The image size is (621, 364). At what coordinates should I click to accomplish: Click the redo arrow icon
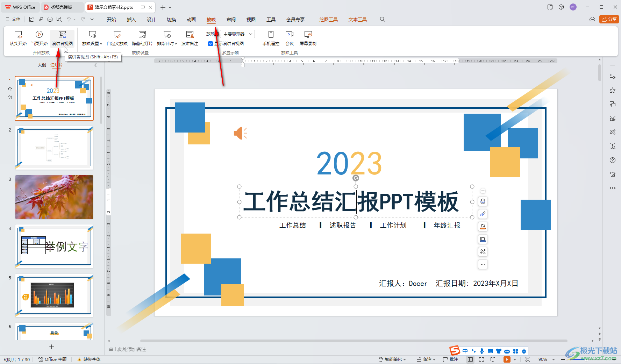click(83, 19)
